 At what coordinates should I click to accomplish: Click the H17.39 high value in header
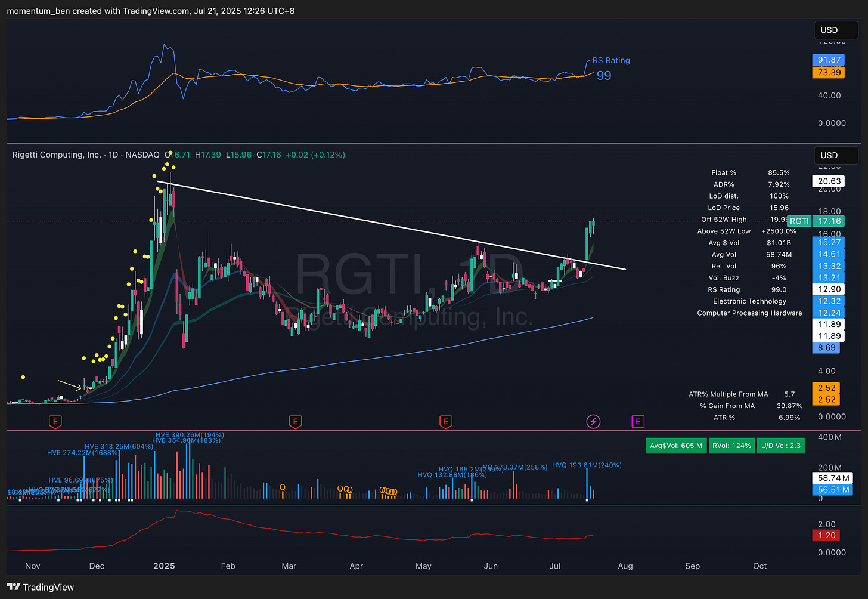207,155
